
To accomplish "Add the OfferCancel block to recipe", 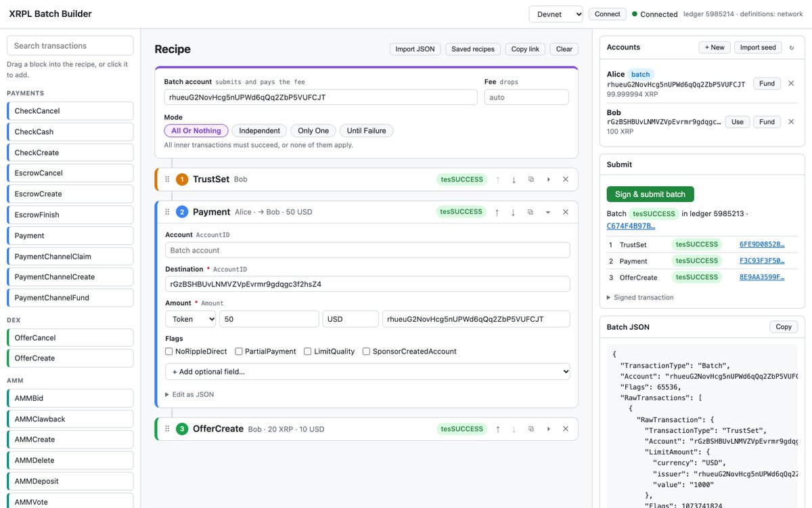I will (70, 337).
